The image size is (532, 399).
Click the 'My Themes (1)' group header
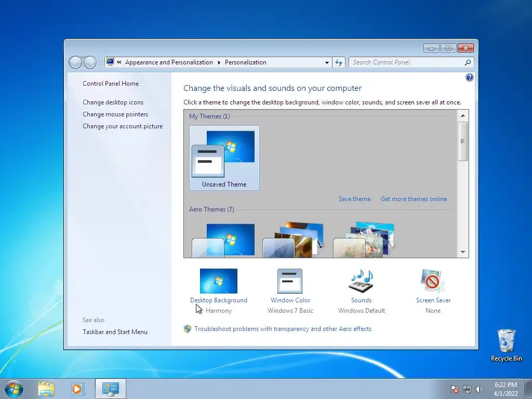209,116
